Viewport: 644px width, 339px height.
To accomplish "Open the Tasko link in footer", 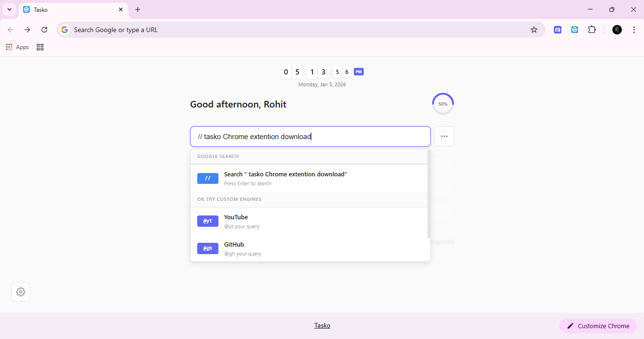I will click(322, 326).
